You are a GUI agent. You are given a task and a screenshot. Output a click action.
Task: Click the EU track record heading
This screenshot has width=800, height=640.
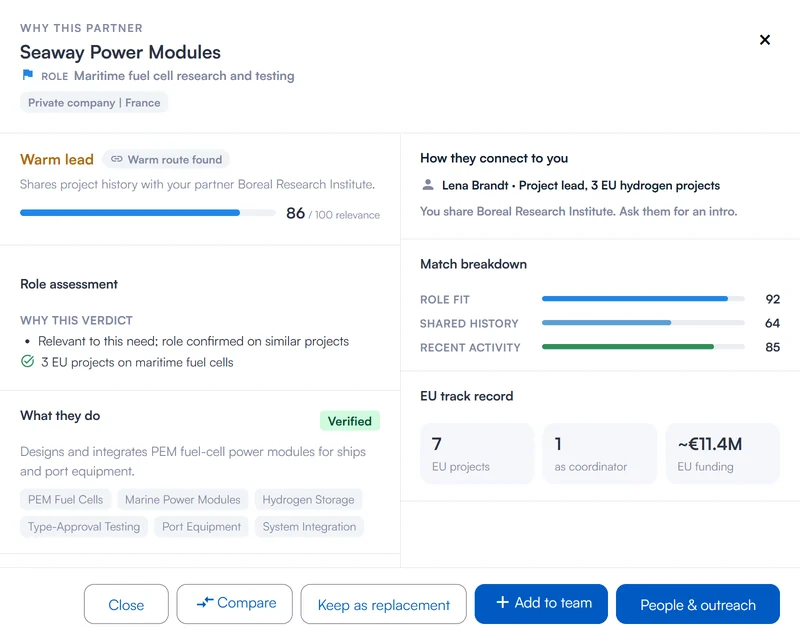pyautogui.click(x=466, y=396)
